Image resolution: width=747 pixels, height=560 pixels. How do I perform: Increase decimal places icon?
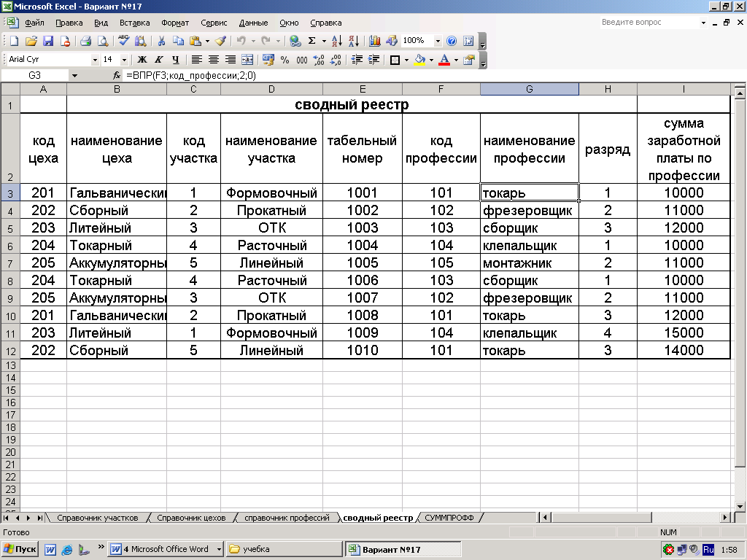tap(319, 60)
